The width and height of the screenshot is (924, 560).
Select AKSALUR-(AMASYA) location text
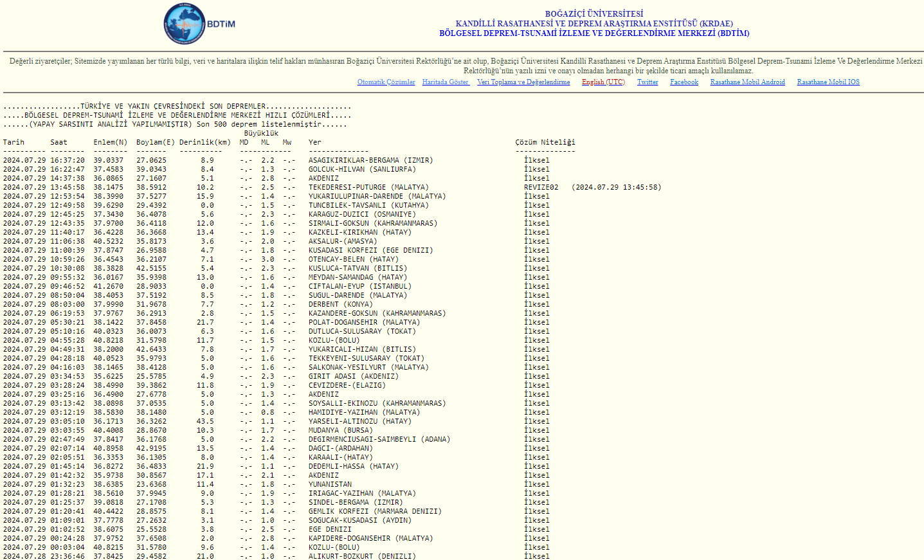[x=343, y=242]
